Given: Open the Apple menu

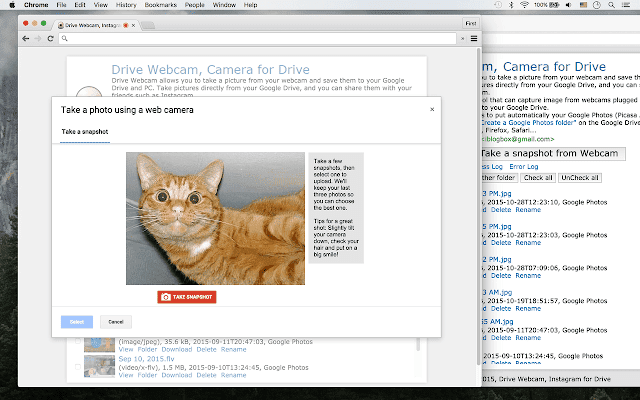Looking at the screenshot, I should tap(12, 5).
